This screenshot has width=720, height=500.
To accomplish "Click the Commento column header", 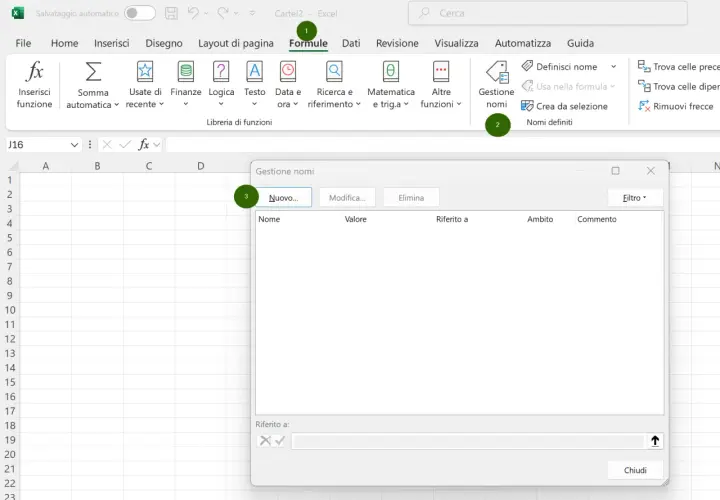I will tap(596, 219).
